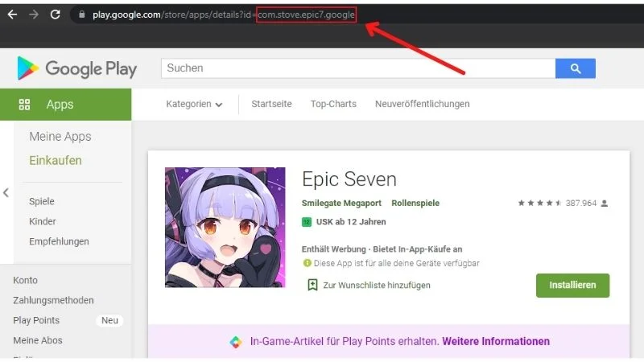This screenshot has height=362, width=644.
Task: Open Rollenspiele genre link
Action: tap(415, 204)
